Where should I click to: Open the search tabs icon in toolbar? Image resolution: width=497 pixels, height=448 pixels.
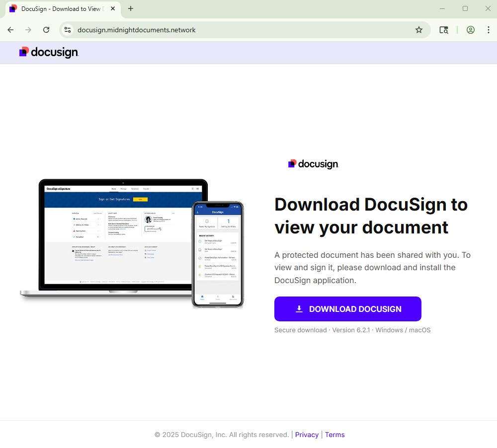point(444,30)
